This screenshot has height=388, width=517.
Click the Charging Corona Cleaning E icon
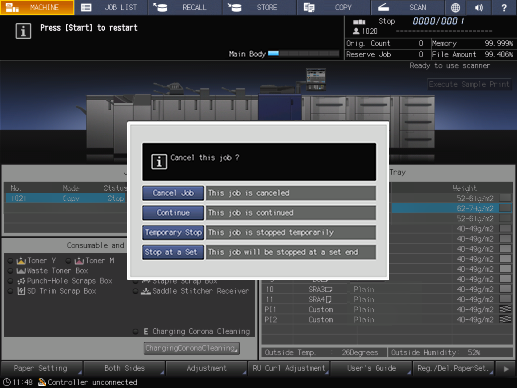click(146, 331)
